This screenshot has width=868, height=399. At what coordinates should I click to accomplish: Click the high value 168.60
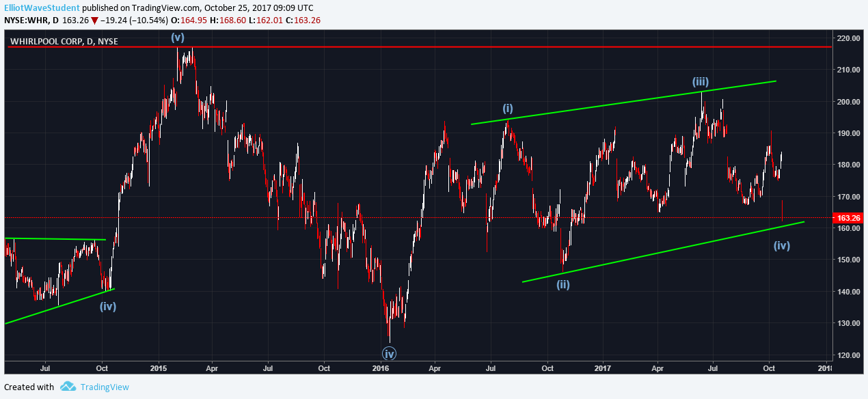click(233, 20)
